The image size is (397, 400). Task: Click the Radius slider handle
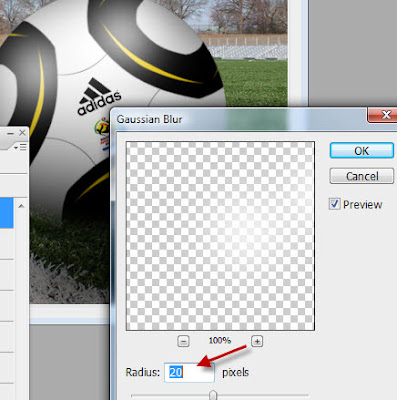(213, 395)
